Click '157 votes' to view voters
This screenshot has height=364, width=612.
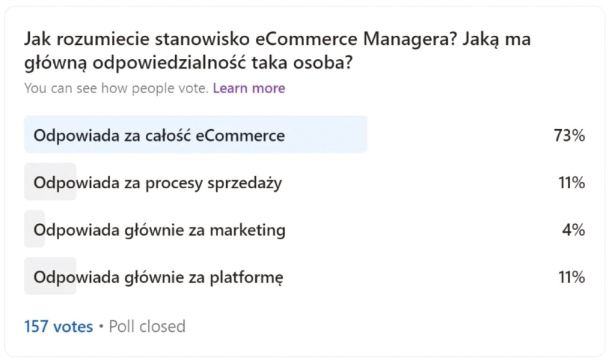[x=57, y=326]
